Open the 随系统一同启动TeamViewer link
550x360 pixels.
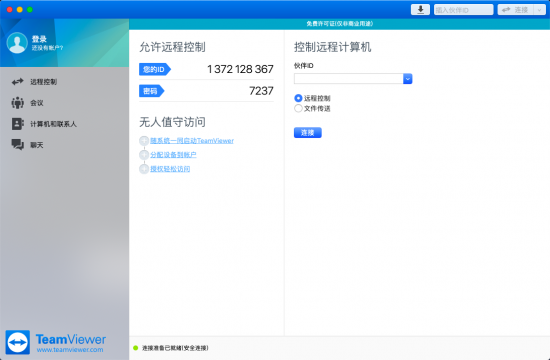pos(192,141)
